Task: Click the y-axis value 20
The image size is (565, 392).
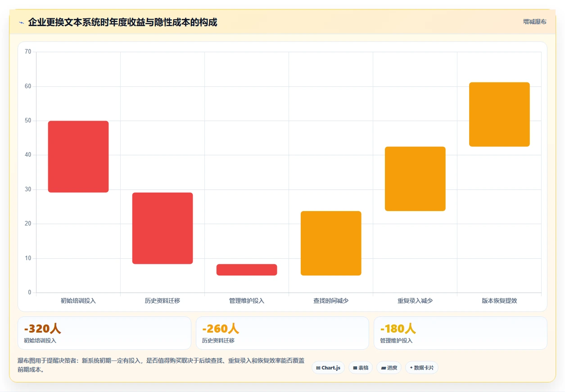Action: 28,224
